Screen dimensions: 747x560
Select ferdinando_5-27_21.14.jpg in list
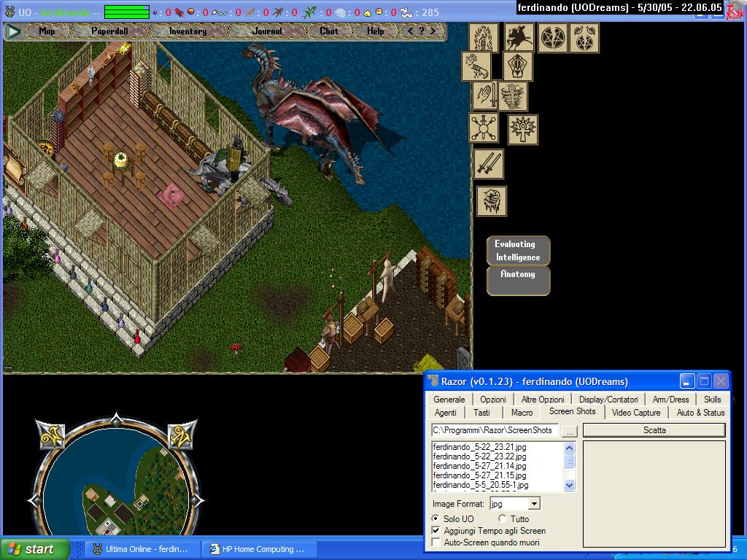[x=480, y=466]
